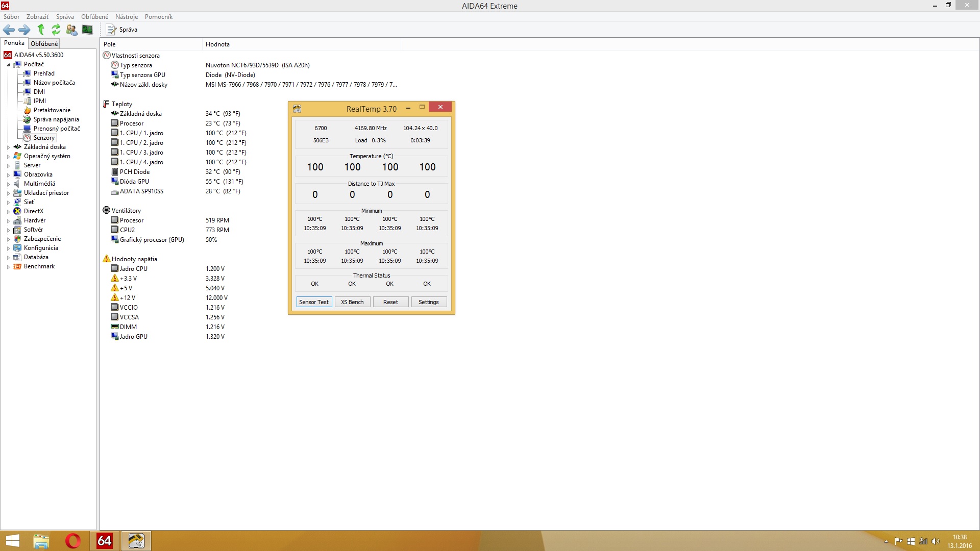Select the Teploty thermometer group heading
The width and height of the screenshot is (980, 551).
122,104
